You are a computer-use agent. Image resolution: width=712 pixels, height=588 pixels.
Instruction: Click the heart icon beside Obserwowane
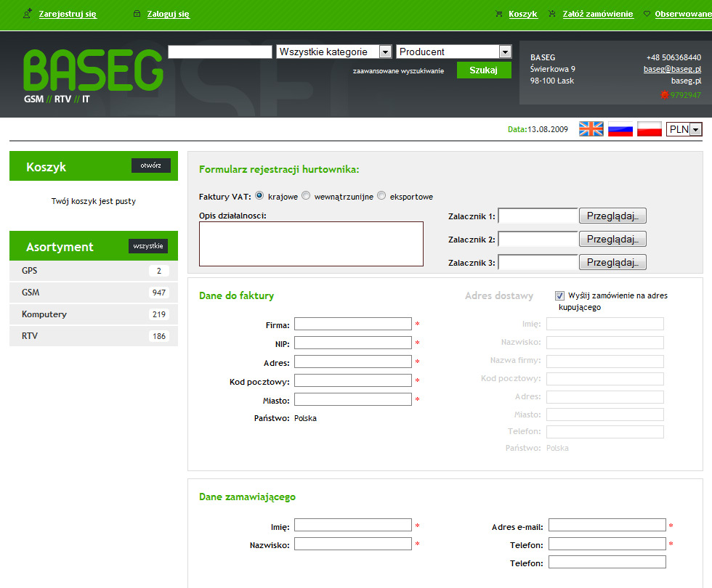(647, 14)
